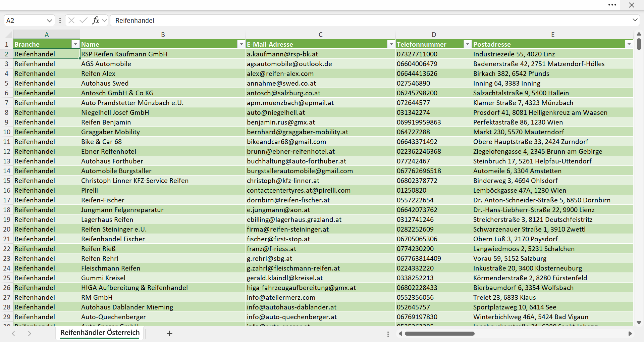Expand the formula bar chevron

point(635,20)
